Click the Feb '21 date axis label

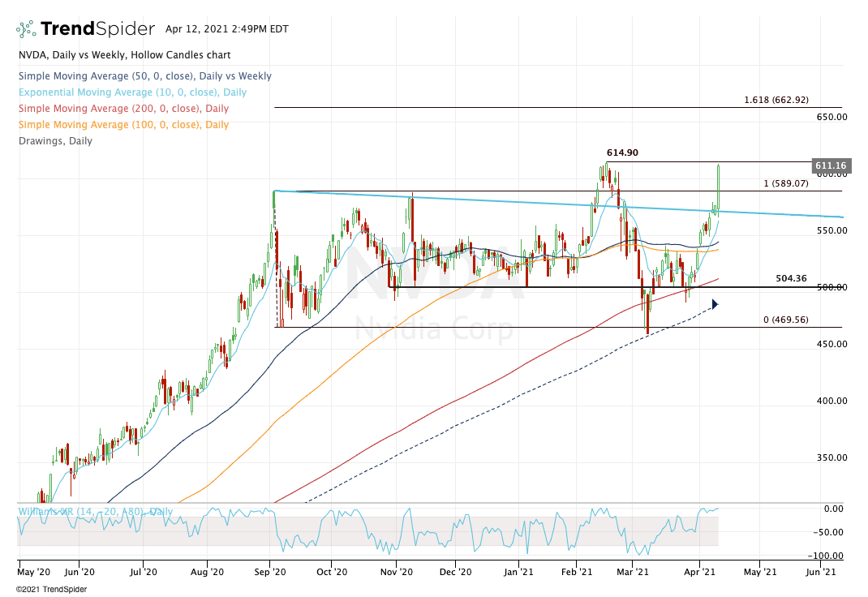577,572
